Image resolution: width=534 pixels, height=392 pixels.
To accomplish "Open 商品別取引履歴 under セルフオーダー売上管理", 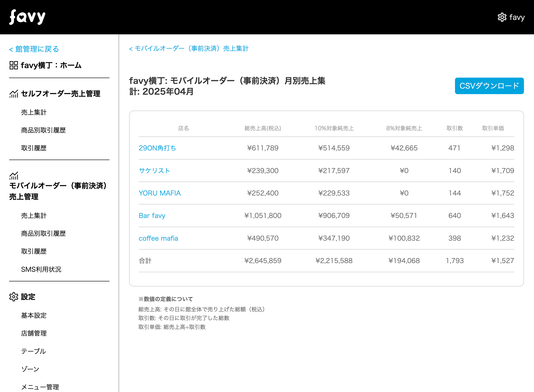I will [x=44, y=130].
